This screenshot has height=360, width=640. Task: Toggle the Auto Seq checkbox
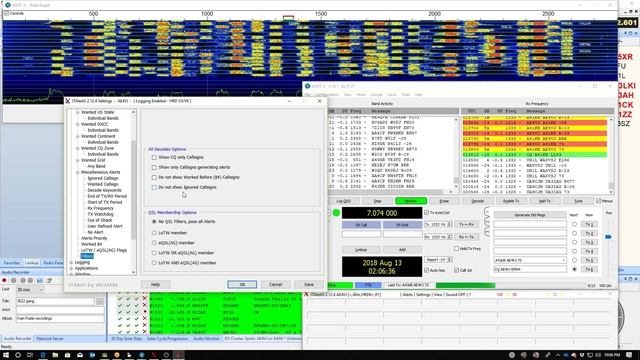427,270
